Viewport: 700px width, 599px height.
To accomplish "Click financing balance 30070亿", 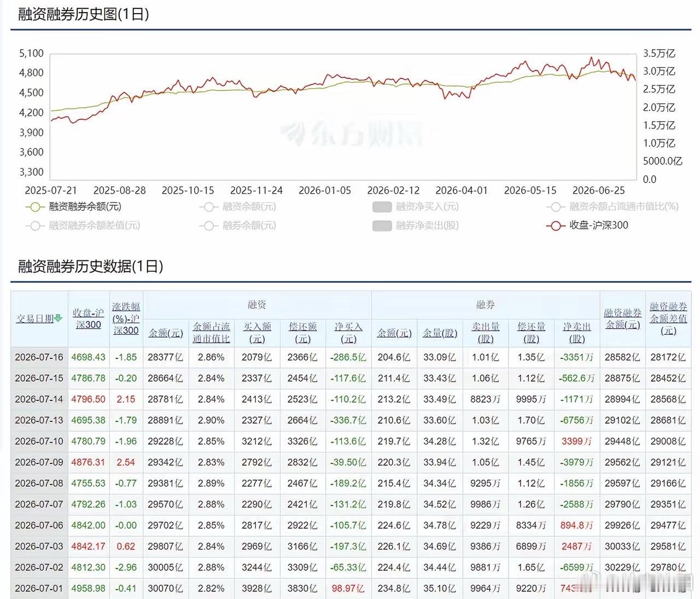I will 166,589.
